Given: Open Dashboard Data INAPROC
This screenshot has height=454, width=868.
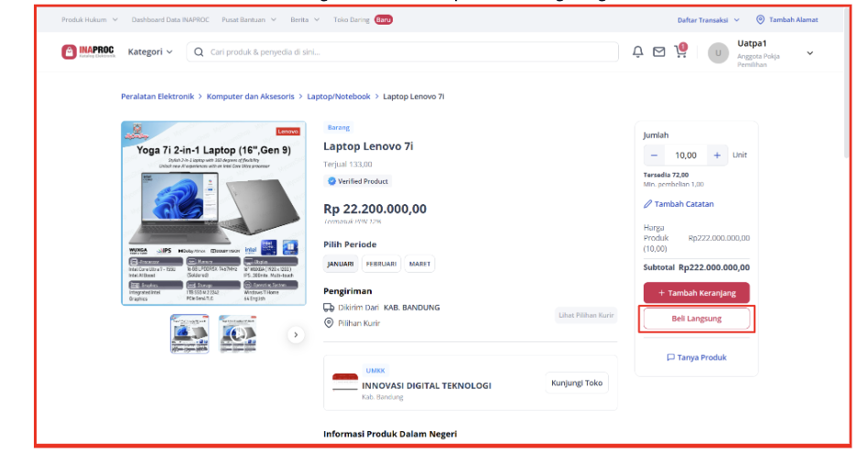Looking at the screenshot, I should pos(170,19).
